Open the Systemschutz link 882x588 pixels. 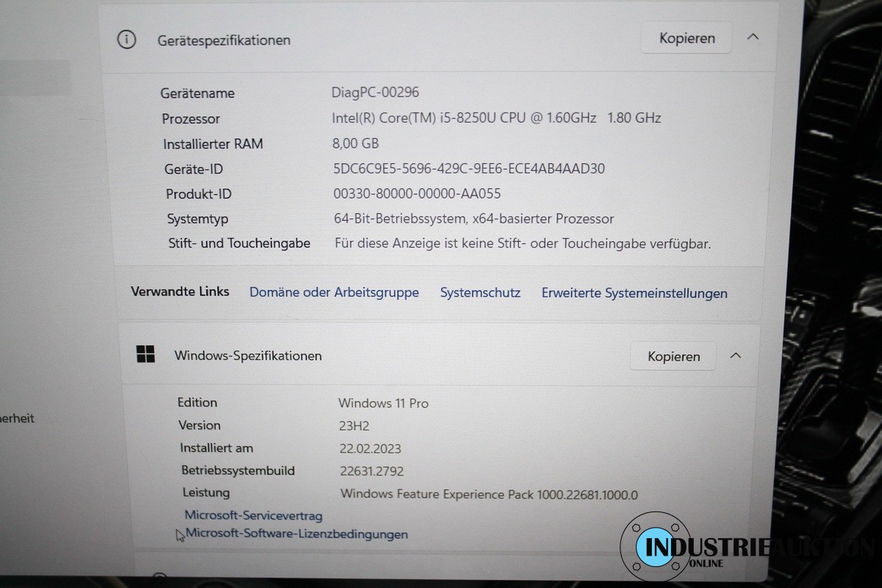480,293
